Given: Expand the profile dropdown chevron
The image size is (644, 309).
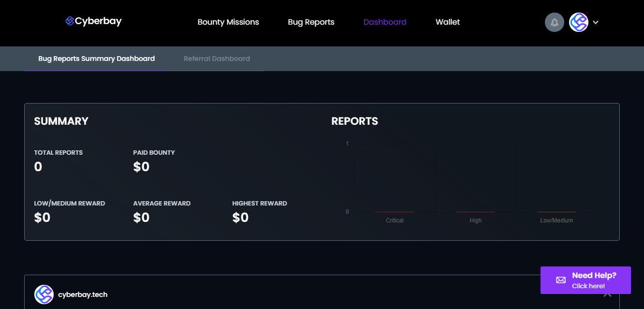Looking at the screenshot, I should click(596, 22).
